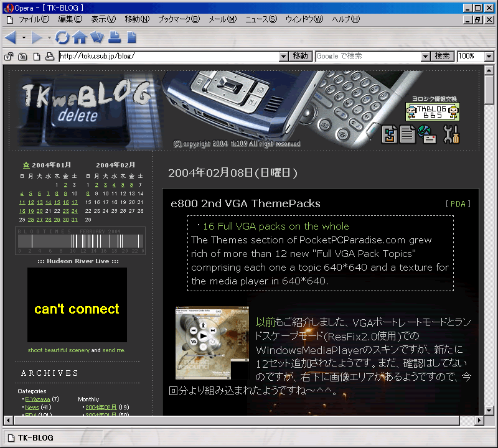
Task: Open the ウィンドウ(W) menu
Action: point(304,20)
